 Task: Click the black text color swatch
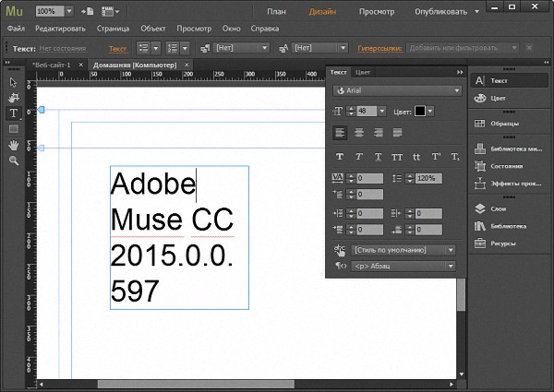[x=420, y=112]
